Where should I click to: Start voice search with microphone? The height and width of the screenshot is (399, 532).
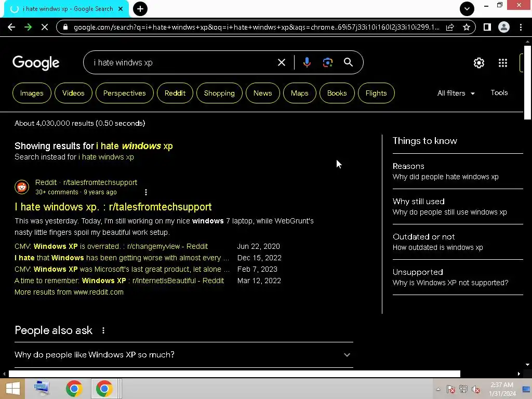point(307,62)
